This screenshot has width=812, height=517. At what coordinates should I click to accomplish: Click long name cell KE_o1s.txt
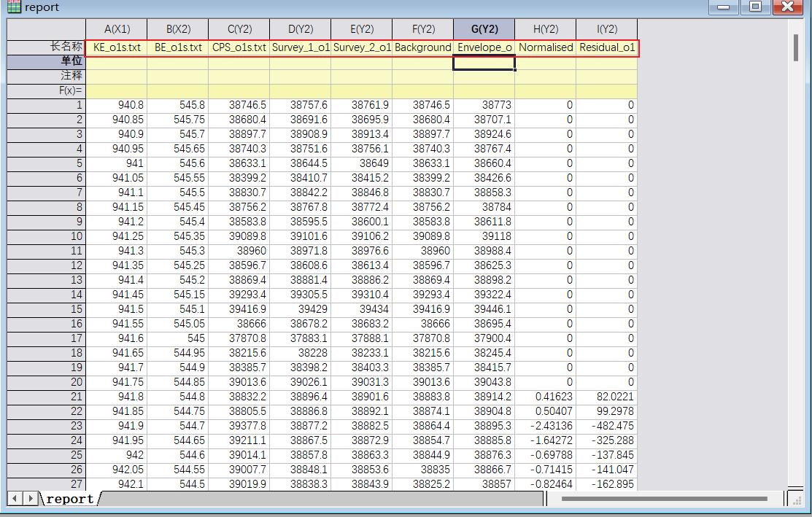click(117, 47)
